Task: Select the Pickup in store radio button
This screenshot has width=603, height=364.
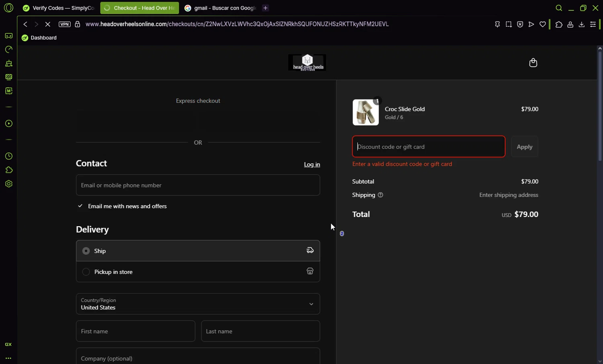Action: [86, 272]
